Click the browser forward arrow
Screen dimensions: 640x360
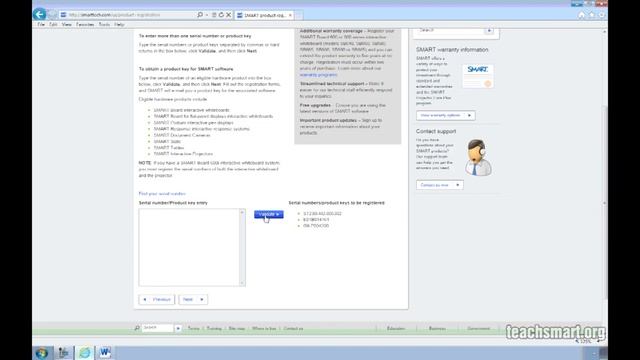pyautogui.click(x=52, y=15)
